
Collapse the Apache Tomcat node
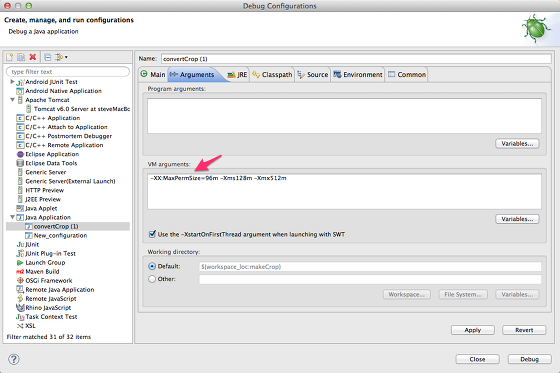pyautogui.click(x=12, y=100)
